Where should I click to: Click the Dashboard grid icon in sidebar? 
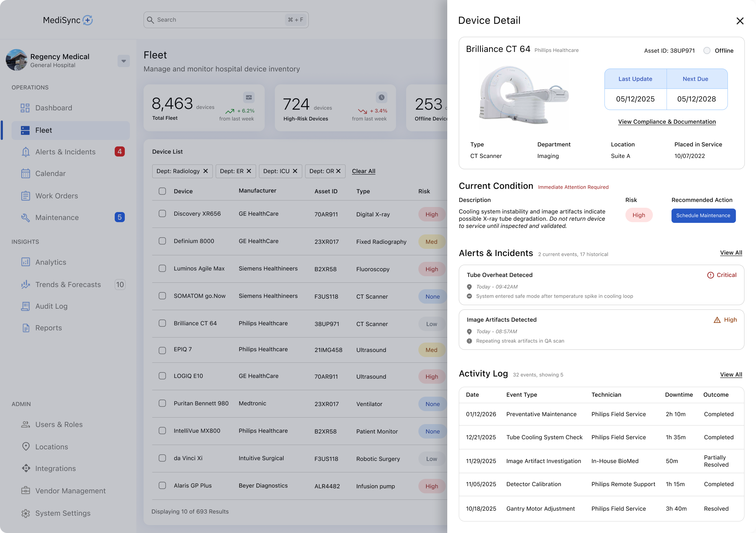(25, 108)
